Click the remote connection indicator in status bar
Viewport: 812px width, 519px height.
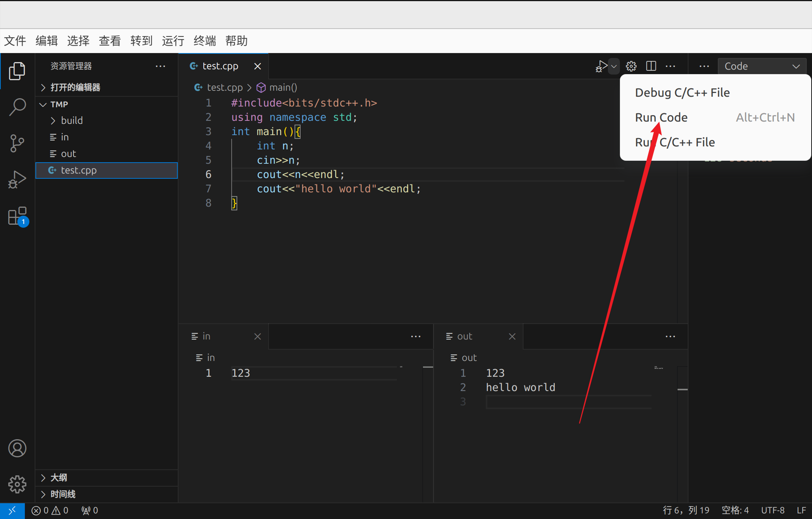[12, 510]
